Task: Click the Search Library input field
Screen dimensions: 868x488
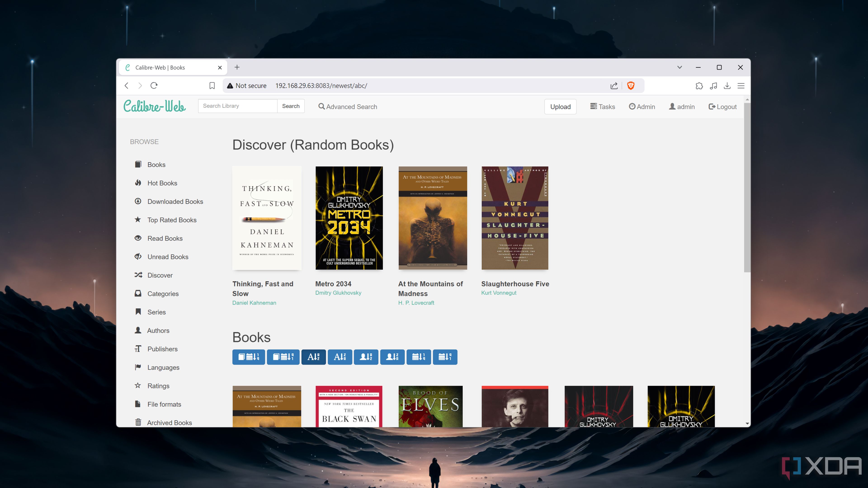Action: (x=238, y=106)
